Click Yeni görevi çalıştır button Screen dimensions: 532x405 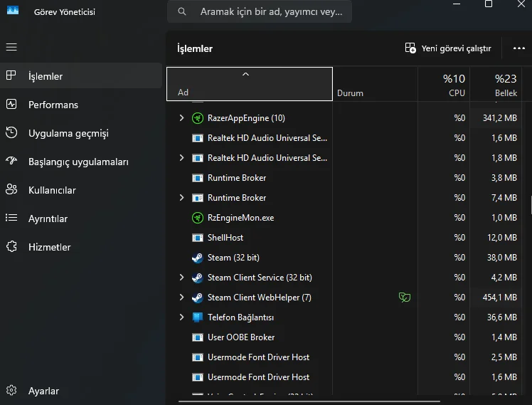point(448,48)
